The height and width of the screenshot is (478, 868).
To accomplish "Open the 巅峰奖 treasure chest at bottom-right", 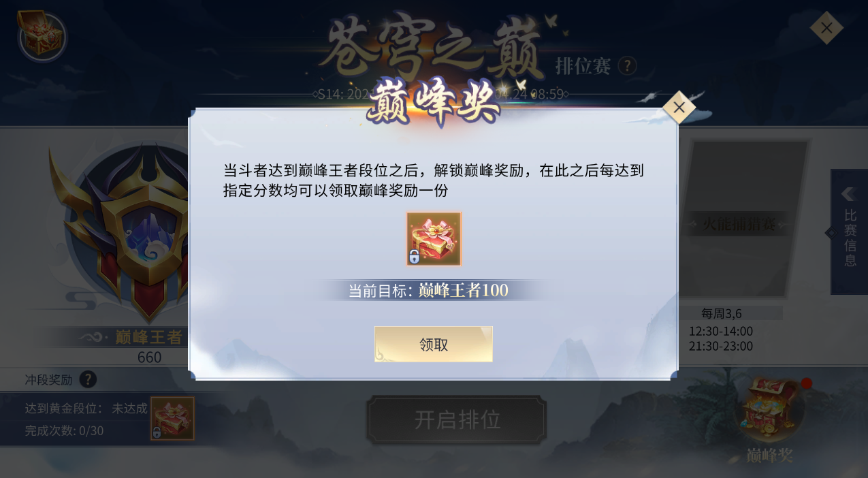I will click(770, 407).
